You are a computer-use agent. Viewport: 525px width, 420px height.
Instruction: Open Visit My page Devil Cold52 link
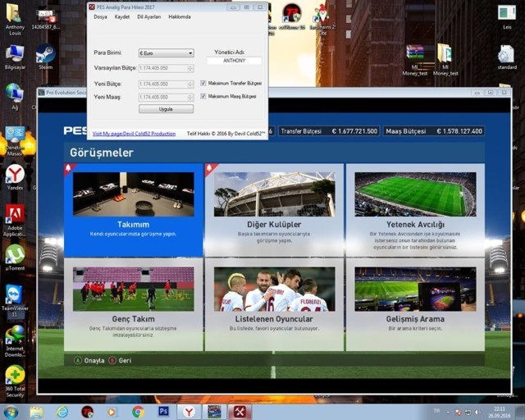click(134, 134)
